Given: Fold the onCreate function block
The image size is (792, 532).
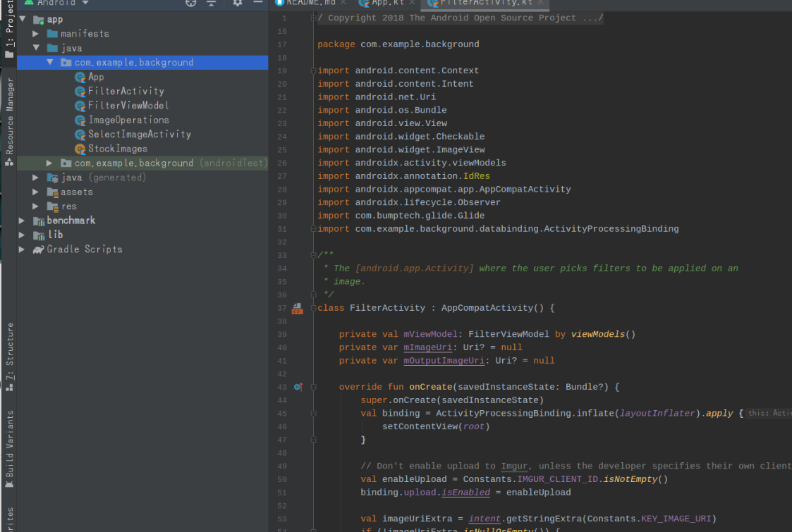Looking at the screenshot, I should (x=313, y=387).
